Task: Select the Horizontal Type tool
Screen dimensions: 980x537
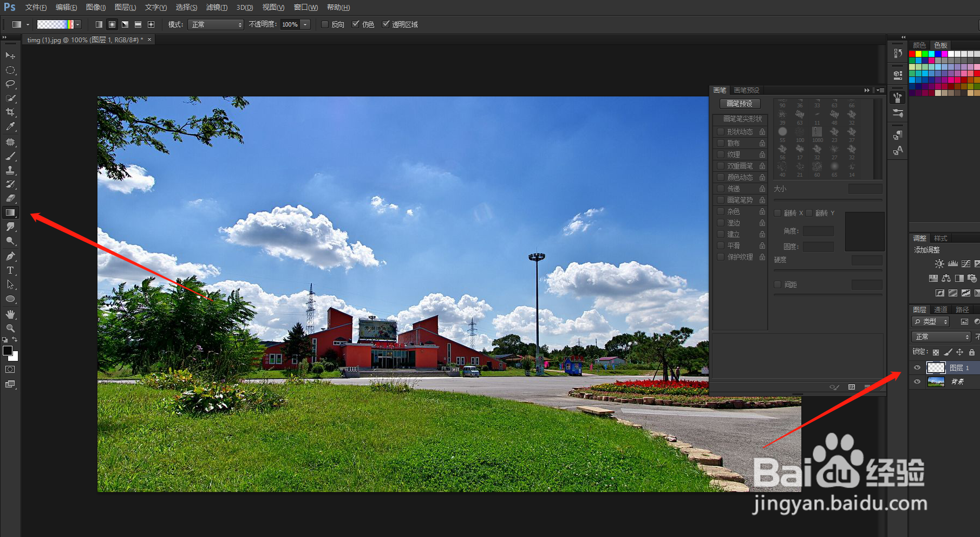Action: tap(10, 270)
